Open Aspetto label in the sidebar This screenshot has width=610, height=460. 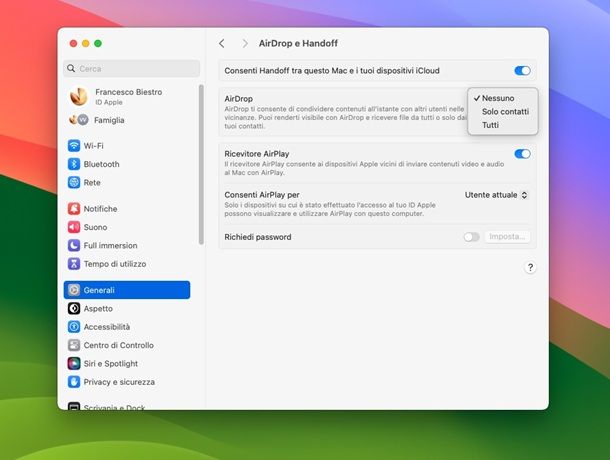pyautogui.click(x=98, y=308)
